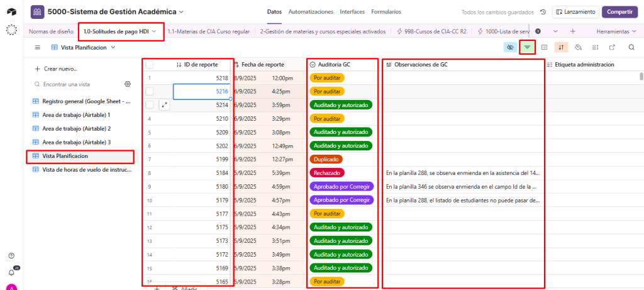Open the sort icon in toolbar

click(561, 48)
